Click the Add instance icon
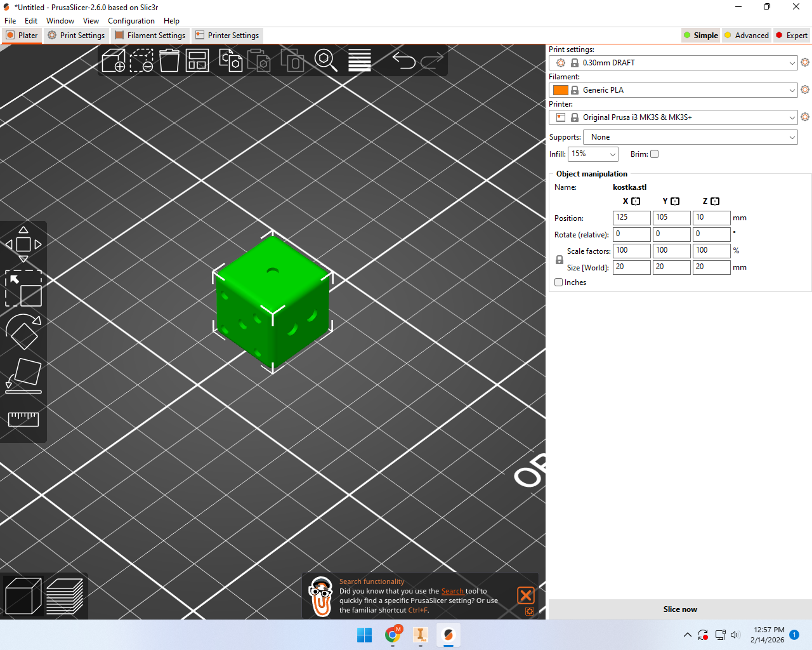The image size is (812, 650). click(292, 61)
